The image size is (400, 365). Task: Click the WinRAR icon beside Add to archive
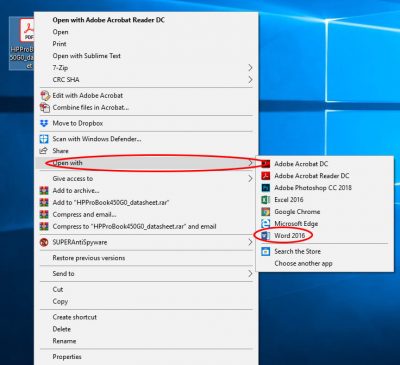44,191
